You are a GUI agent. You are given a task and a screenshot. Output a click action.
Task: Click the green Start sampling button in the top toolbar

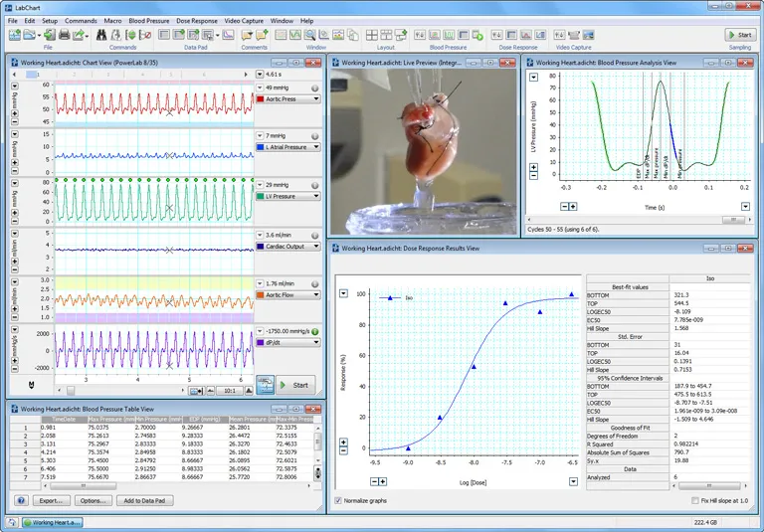(x=739, y=35)
